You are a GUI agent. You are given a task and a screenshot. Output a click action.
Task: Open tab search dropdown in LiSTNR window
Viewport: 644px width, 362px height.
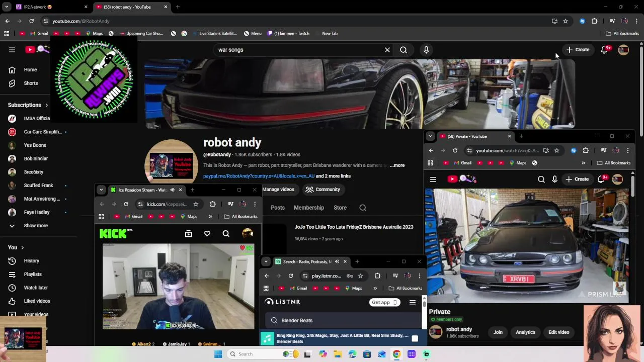pyautogui.click(x=266, y=262)
